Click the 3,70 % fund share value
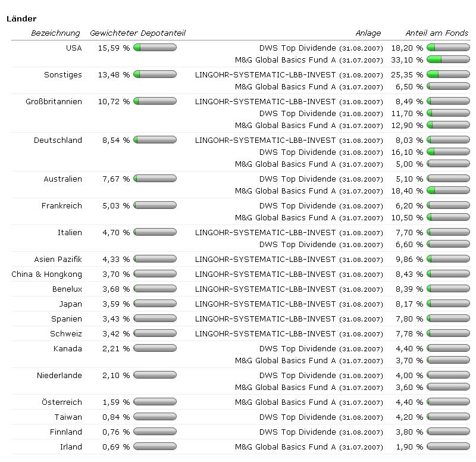476x462 pixels. (409, 361)
